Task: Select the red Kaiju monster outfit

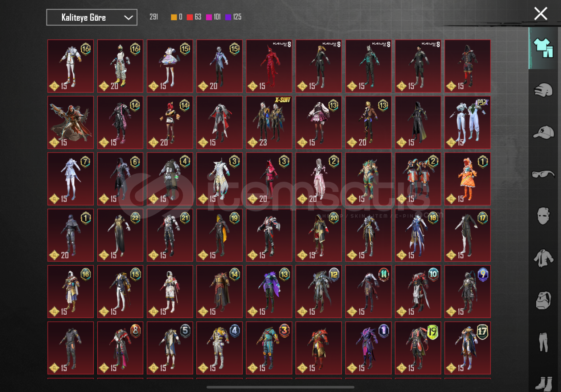Action: 269,66
